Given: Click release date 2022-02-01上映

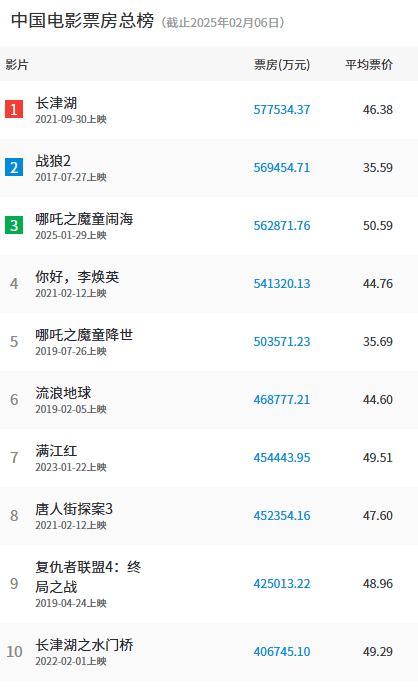Looking at the screenshot, I should (x=71, y=661).
